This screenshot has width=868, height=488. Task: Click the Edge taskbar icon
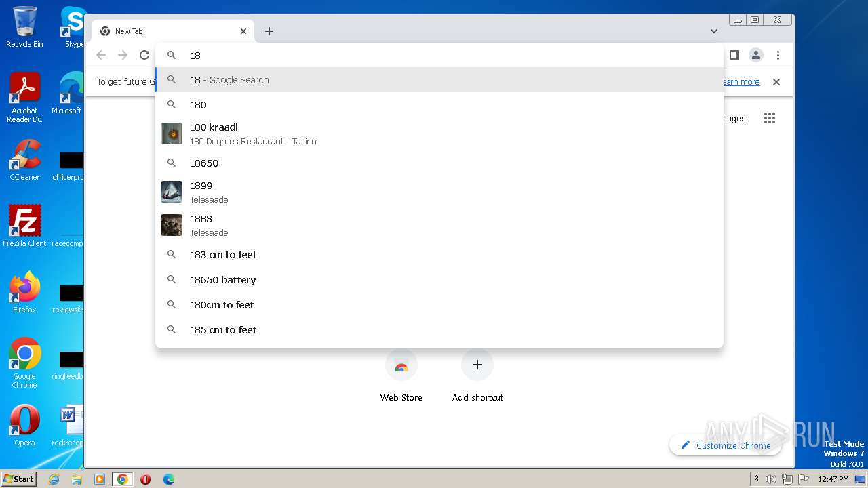point(168,479)
